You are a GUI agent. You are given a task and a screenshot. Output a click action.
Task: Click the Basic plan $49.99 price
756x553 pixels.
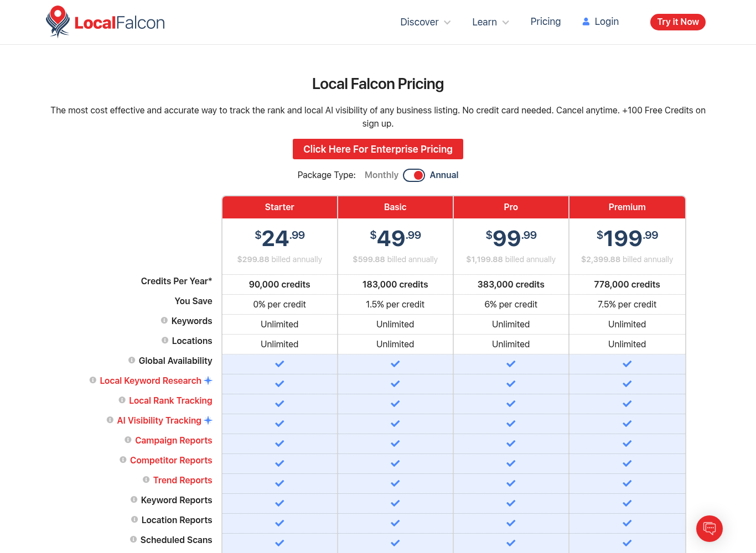[395, 238]
